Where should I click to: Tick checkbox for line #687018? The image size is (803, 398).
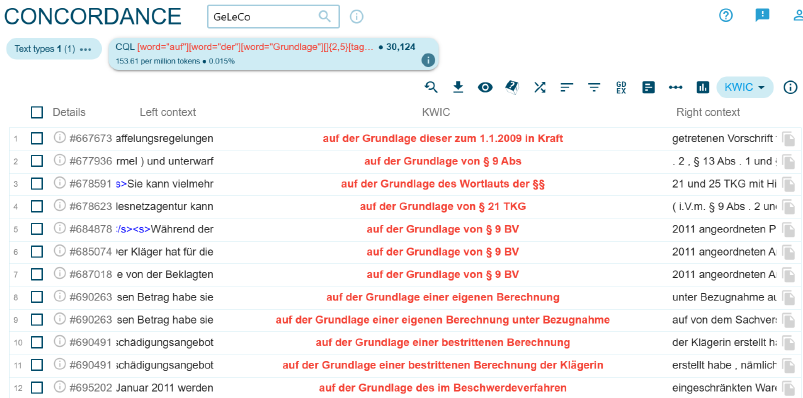click(37, 274)
